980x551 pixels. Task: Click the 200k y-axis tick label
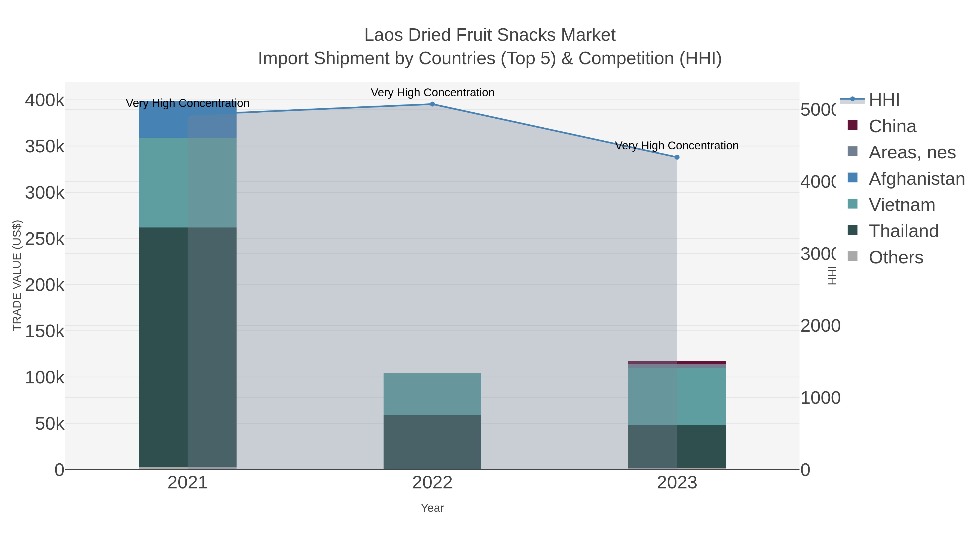[x=45, y=285]
